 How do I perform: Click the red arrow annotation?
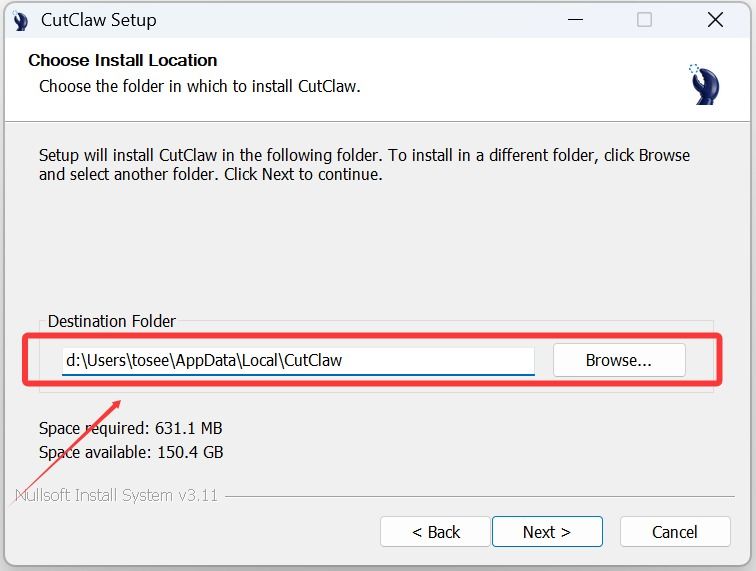click(67, 452)
